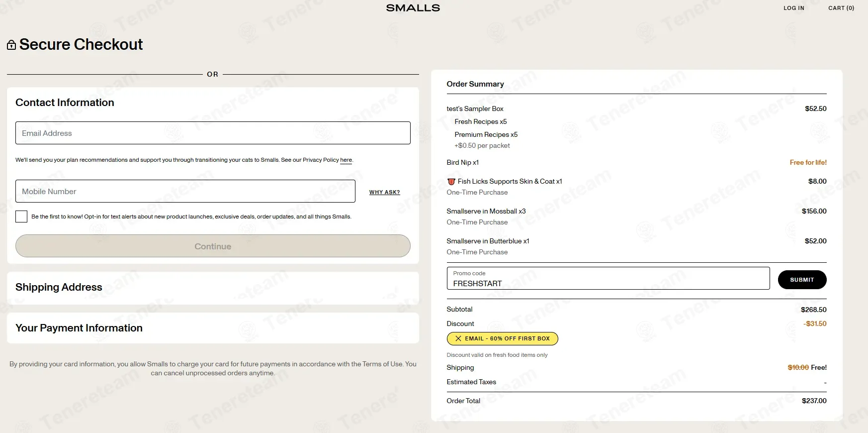
Task: Click the test's Sampler Box item
Action: point(475,108)
